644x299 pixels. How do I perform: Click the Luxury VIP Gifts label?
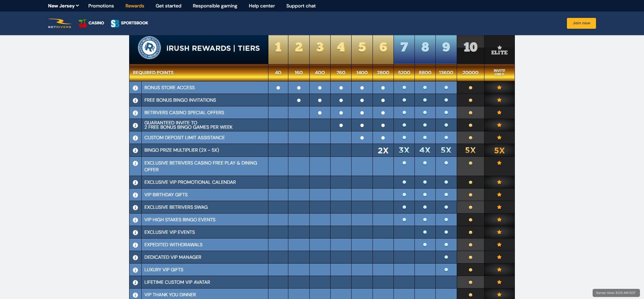coord(164,270)
